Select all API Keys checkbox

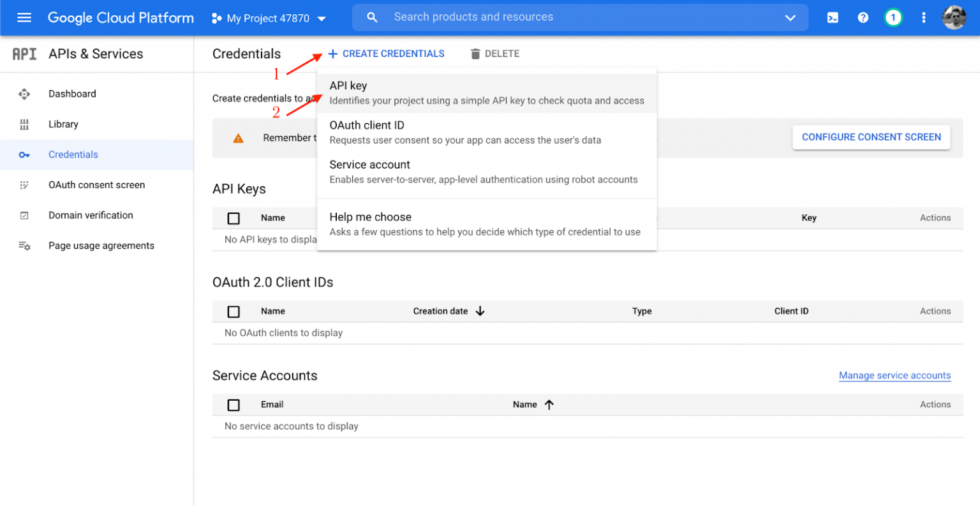234,218
